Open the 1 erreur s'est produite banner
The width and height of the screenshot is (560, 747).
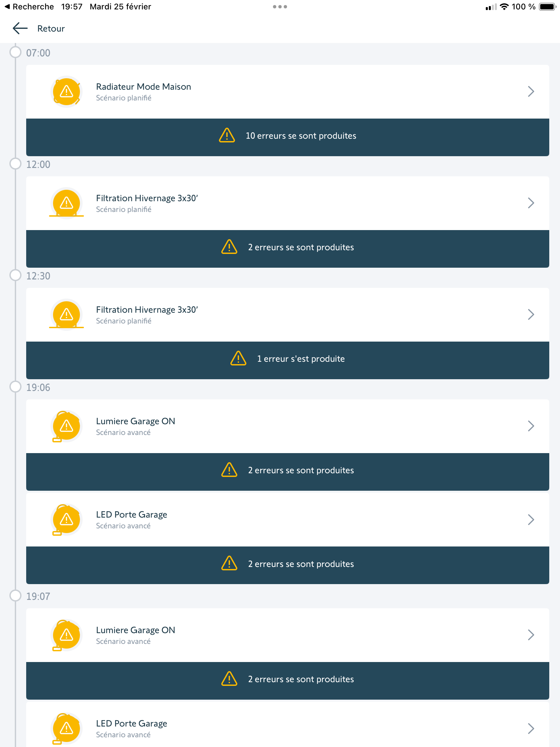click(x=288, y=359)
